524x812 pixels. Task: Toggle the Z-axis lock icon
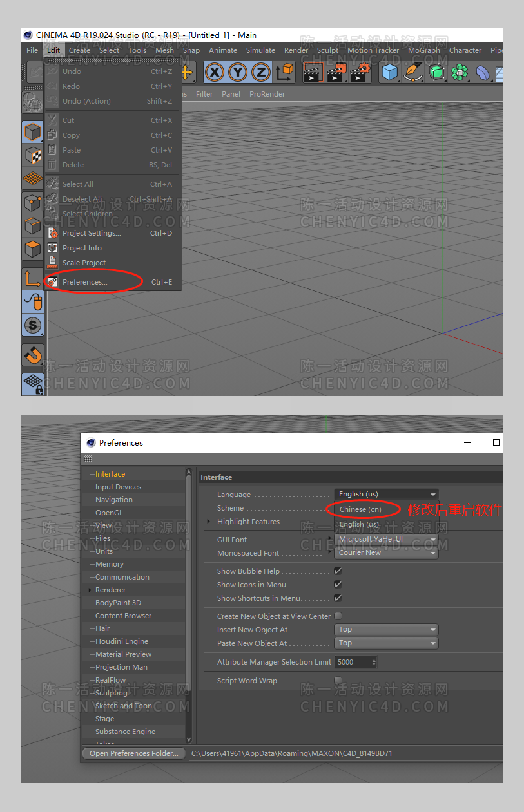point(260,72)
